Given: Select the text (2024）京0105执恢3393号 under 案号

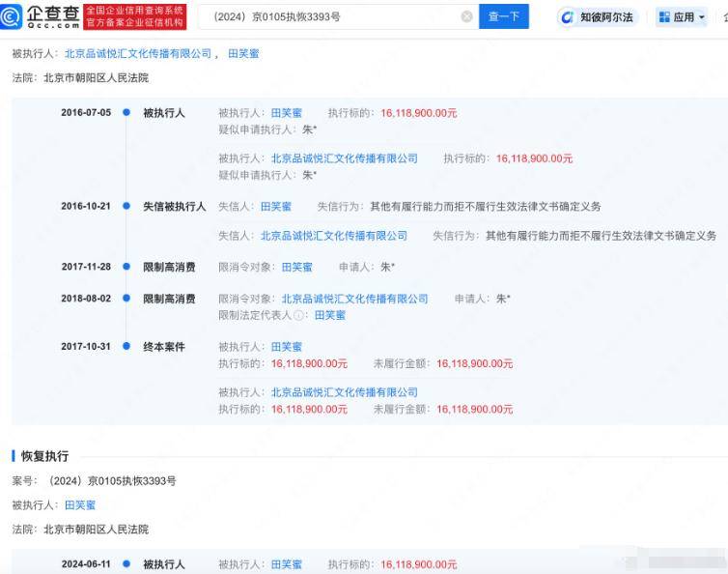Looking at the screenshot, I should pyautogui.click(x=112, y=480).
